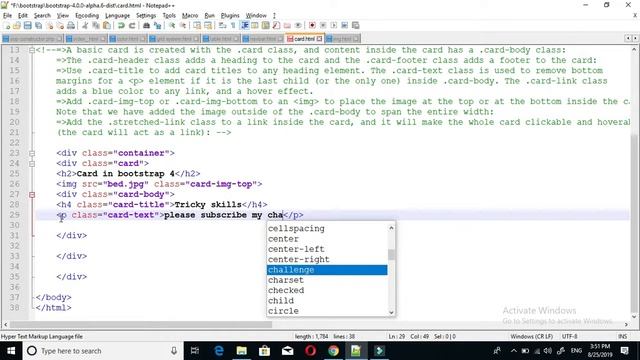Select 'challenge' in the autocomplete list
Viewport: 640px width, 360px height.
pyautogui.click(x=327, y=270)
